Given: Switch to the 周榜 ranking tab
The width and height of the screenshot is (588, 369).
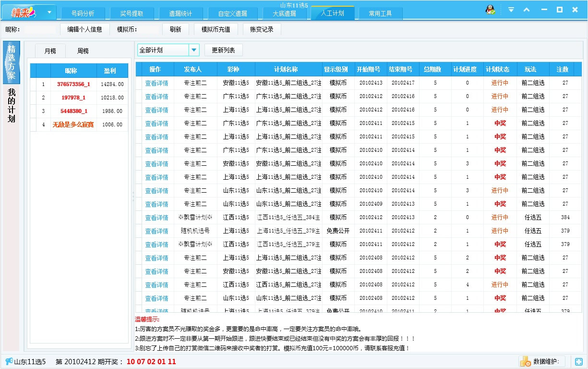Looking at the screenshot, I should pos(82,50).
